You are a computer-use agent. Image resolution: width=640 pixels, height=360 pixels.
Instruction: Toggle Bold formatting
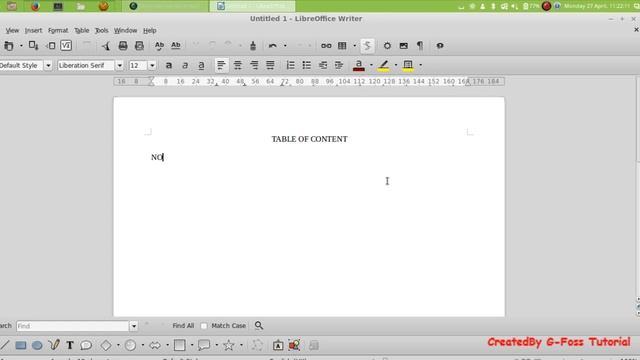tap(169, 65)
